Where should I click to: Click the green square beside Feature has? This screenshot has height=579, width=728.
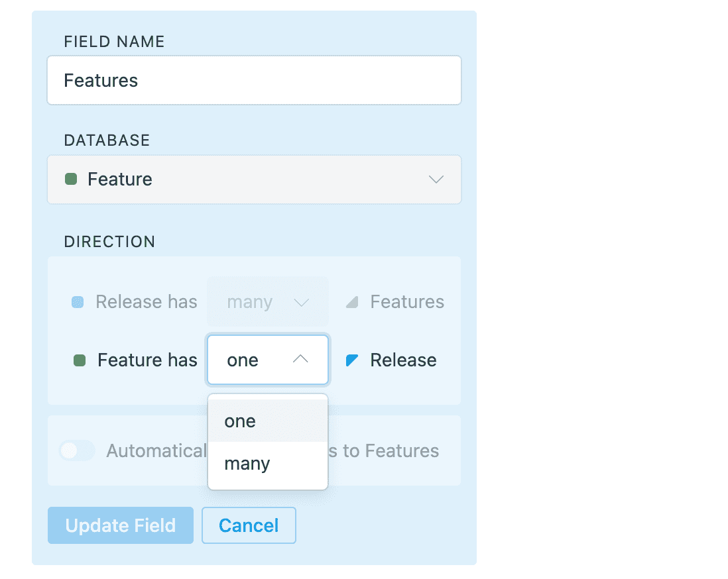pyautogui.click(x=80, y=360)
